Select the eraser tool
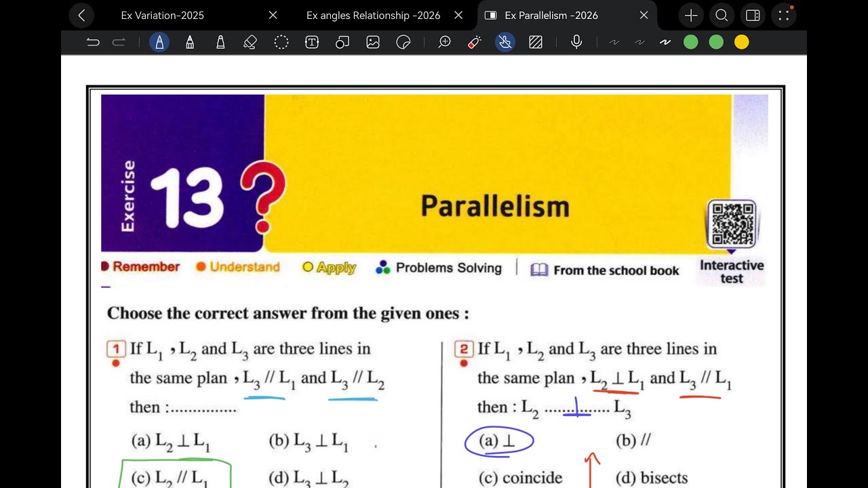The height and width of the screenshot is (488, 868). click(x=250, y=43)
